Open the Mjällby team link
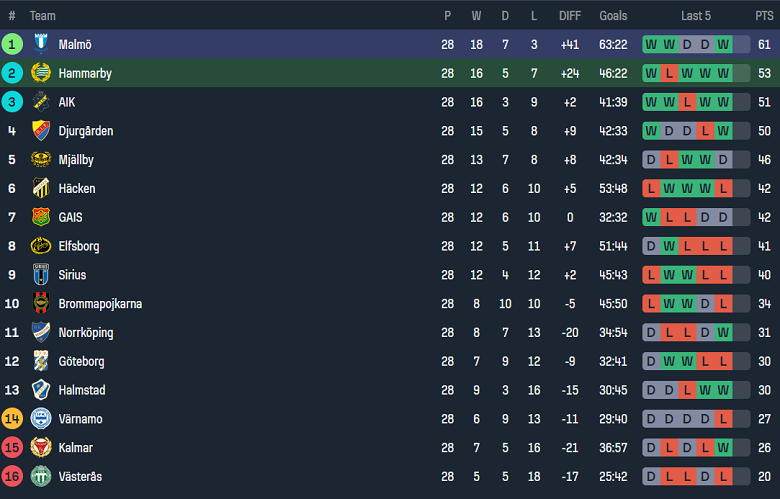This screenshot has width=780, height=499. [78, 160]
